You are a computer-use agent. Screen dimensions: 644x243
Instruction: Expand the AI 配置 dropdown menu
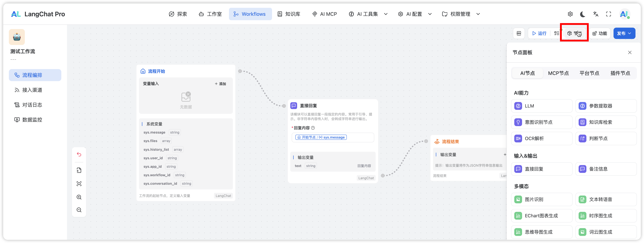[415, 14]
